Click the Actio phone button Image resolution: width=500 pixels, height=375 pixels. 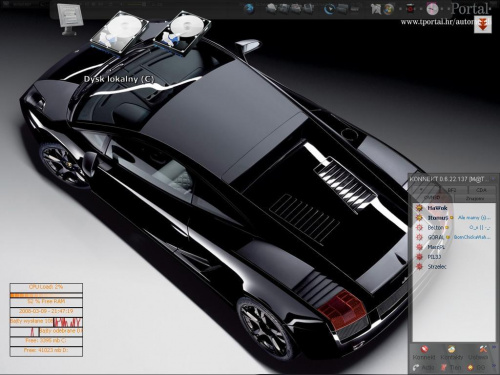(x=423, y=367)
